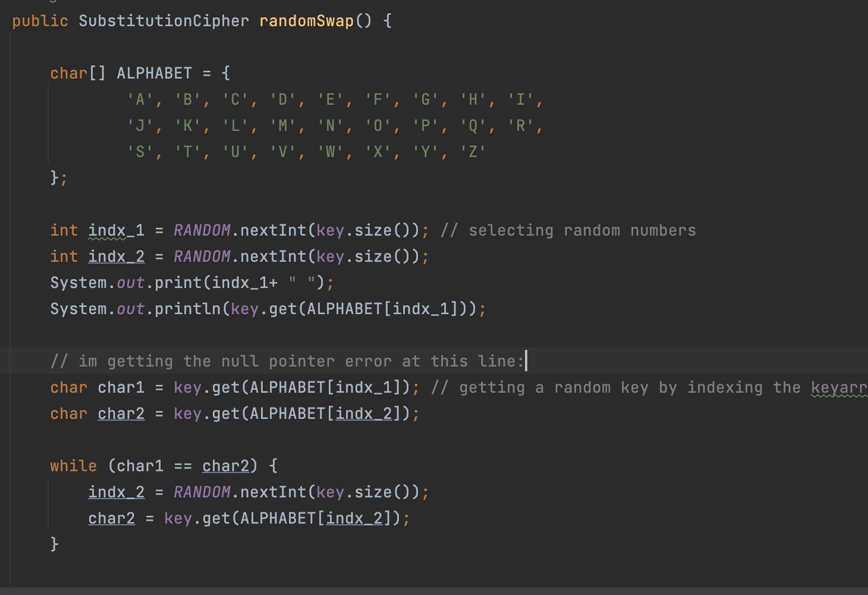Click indx_2 in its int declaration

click(x=116, y=256)
